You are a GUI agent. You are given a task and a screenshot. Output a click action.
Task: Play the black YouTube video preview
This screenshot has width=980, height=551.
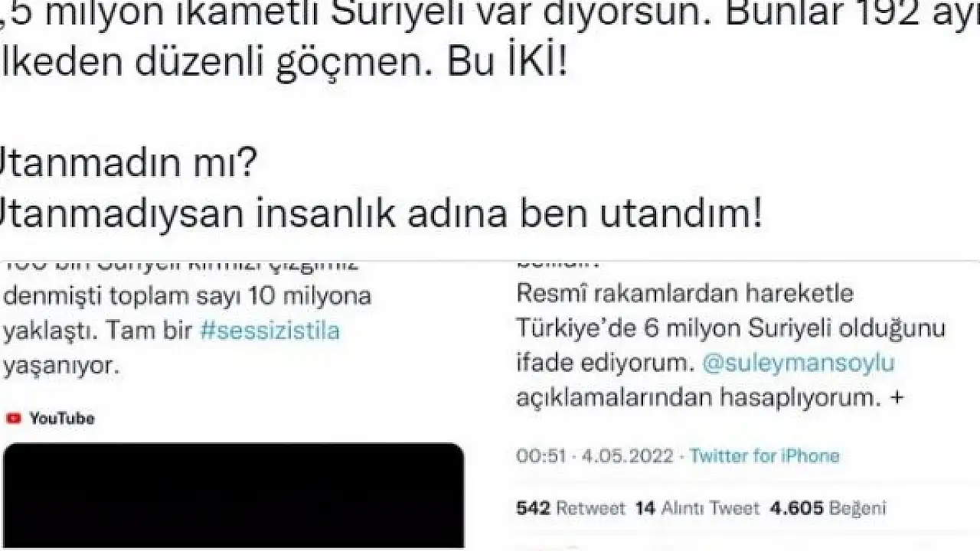pyautogui.click(x=234, y=496)
